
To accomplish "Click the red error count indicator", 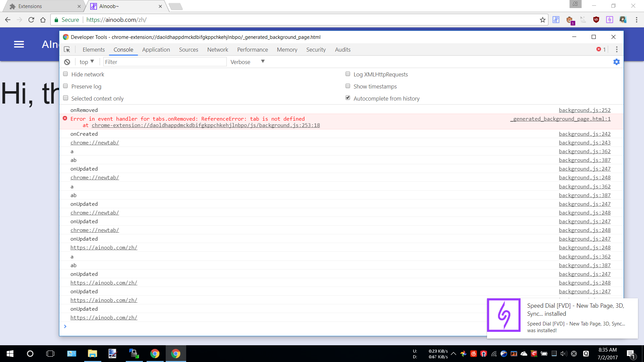I will click(x=601, y=50).
